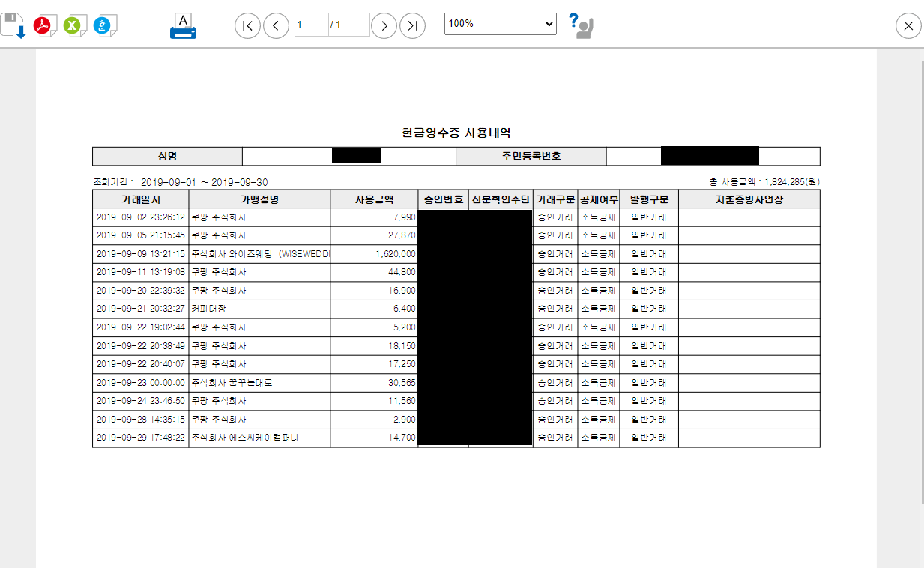The width and height of the screenshot is (924, 568).
Task: Click amount 7,990
Action: [x=404, y=217]
